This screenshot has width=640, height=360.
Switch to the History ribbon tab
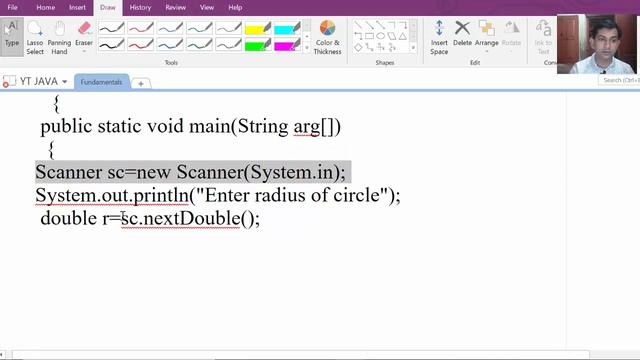coord(140,7)
